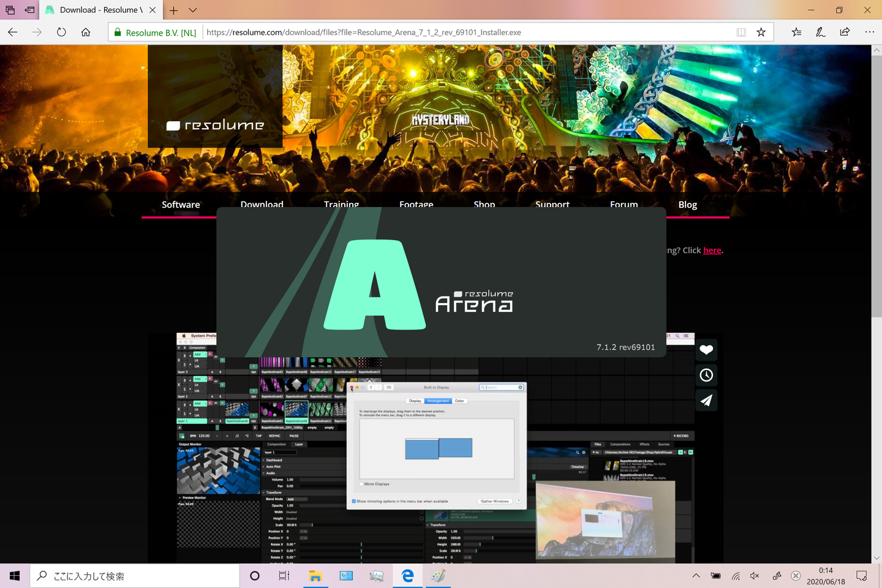Open the Download menu item
The image size is (882, 588).
click(x=262, y=204)
